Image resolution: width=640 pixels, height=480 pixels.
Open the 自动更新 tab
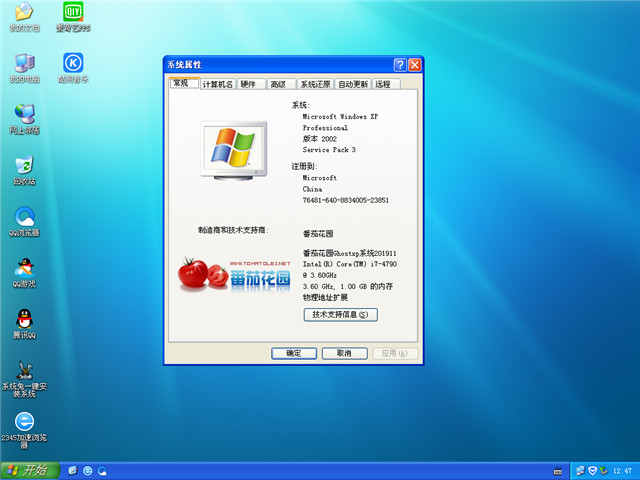point(353,84)
